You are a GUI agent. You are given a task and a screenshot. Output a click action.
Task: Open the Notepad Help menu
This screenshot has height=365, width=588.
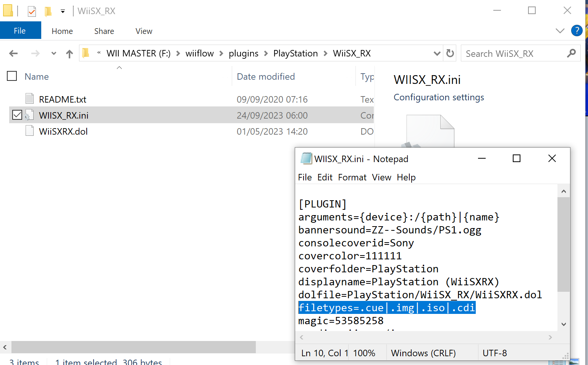tap(406, 177)
